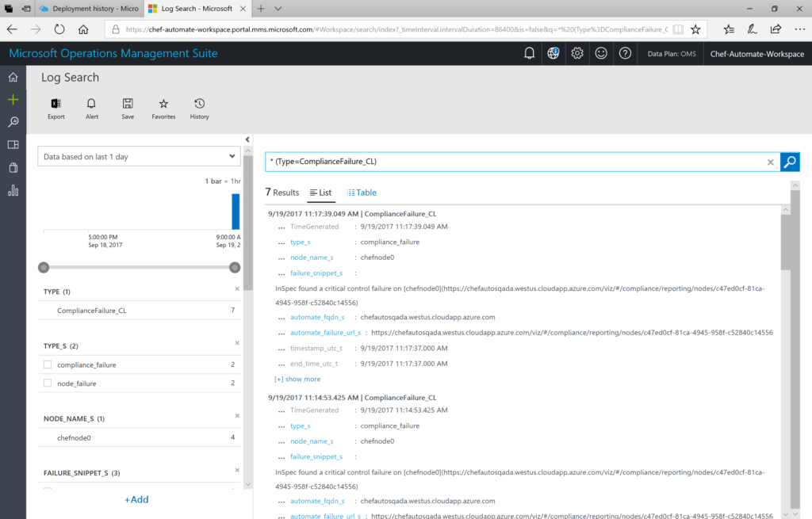Open the OMS Settings gear

[576, 53]
